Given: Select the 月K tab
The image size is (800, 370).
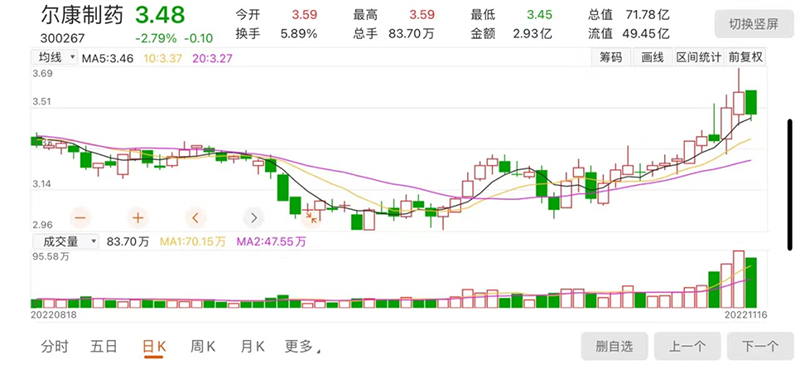Looking at the screenshot, I should point(253,347).
